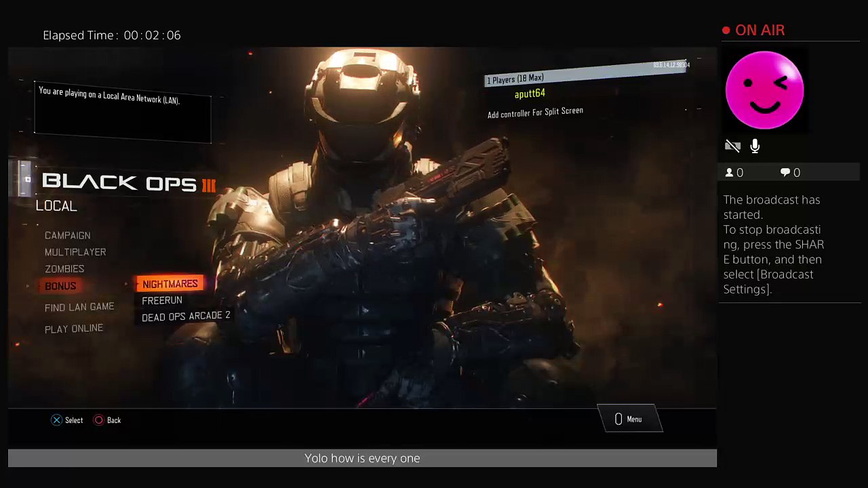Open Find LAN Game

pyautogui.click(x=79, y=307)
